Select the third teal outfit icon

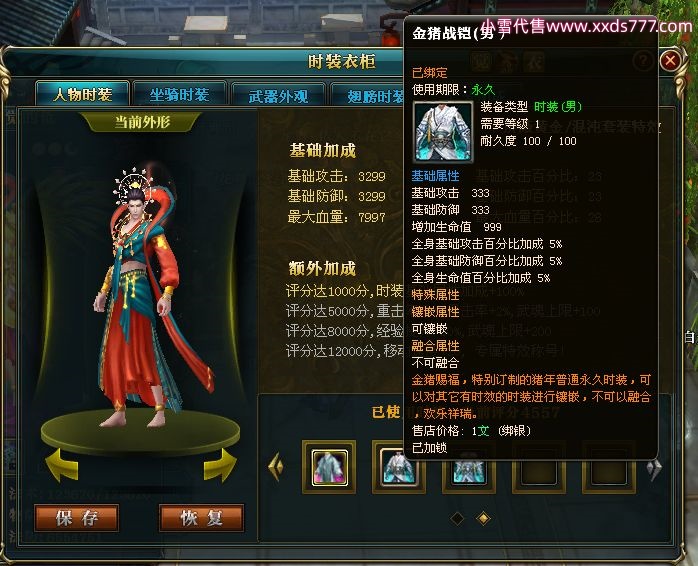tap(469, 471)
